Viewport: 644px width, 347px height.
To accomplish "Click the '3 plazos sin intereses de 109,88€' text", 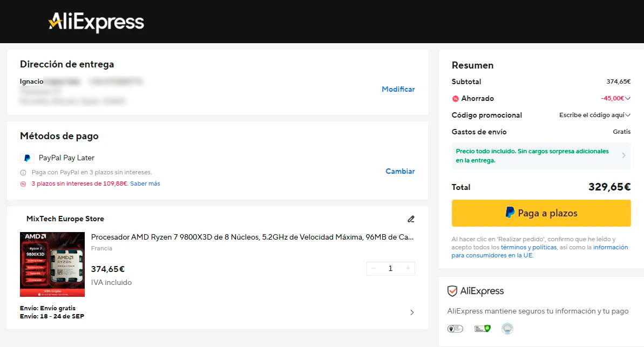I will click(x=80, y=183).
